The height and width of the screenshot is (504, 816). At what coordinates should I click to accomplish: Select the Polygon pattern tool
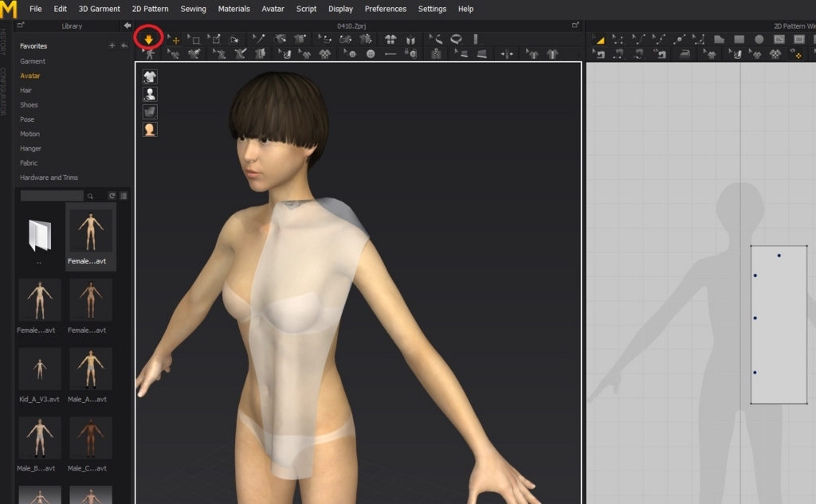[719, 40]
